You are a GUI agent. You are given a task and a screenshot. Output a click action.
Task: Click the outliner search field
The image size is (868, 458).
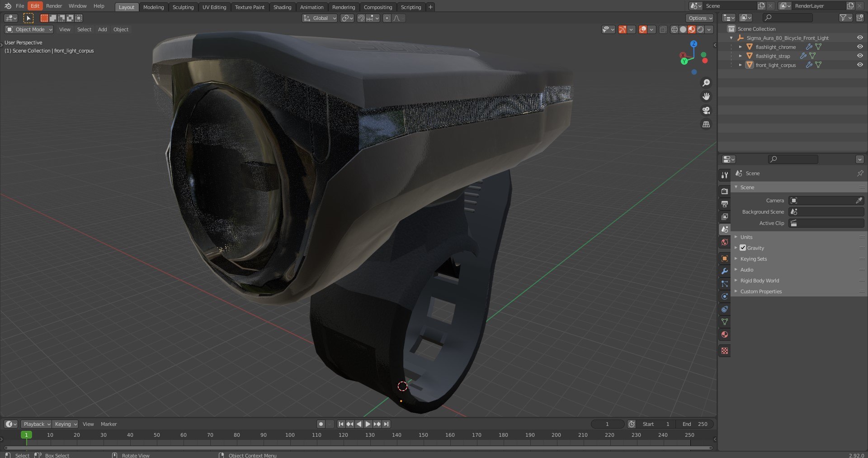click(x=788, y=18)
